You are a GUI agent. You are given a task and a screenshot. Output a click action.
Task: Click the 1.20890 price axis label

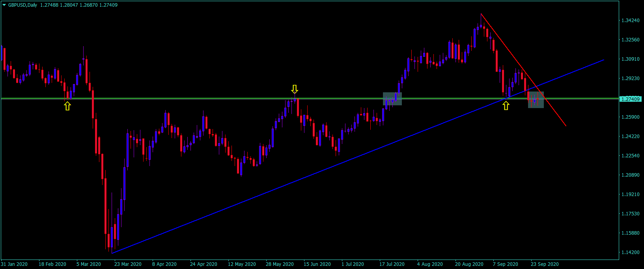point(630,175)
